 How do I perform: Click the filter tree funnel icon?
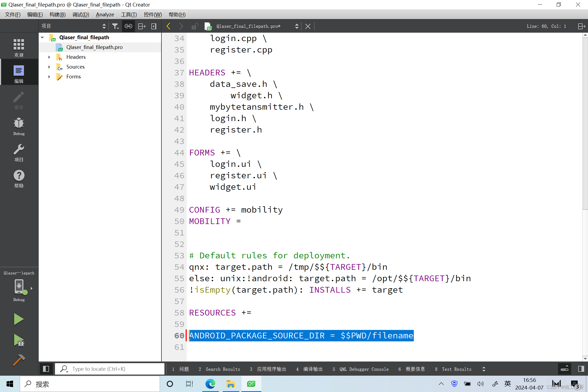point(115,26)
